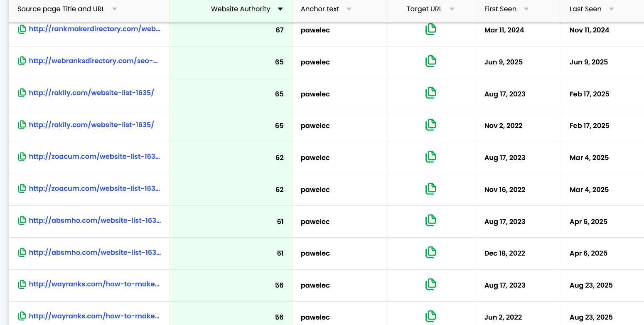This screenshot has width=644, height=325.
Task: Copy source icon for zoacum row first seen Aug 17, 2023
Action: (x=22, y=157)
